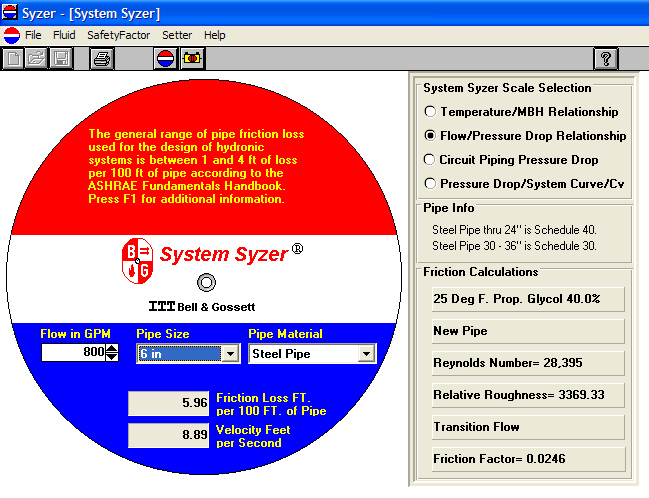The height and width of the screenshot is (498, 649).
Task: Open the Help menu
Action: coord(214,35)
